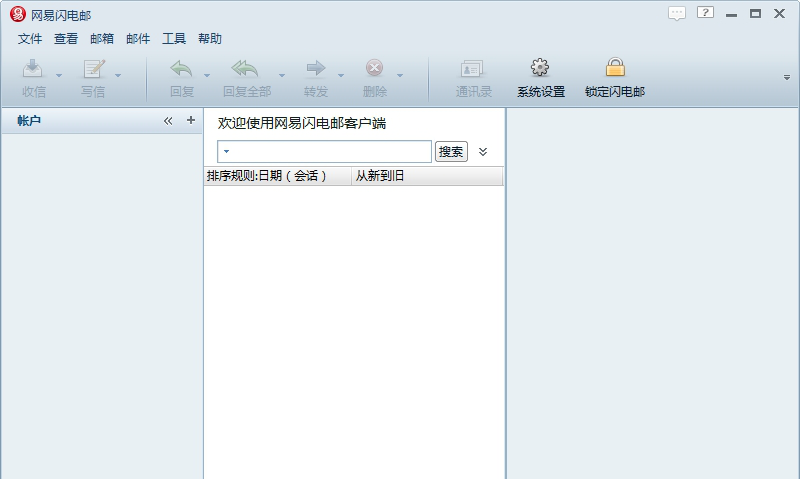Click the 删除 delete icon
Viewport: 800px width, 498px height.
click(374, 68)
